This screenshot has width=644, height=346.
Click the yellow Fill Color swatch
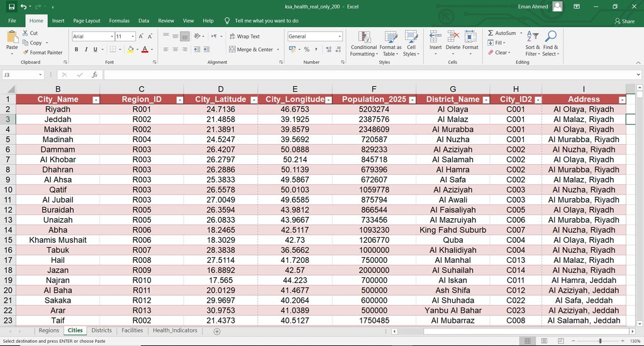[131, 49]
